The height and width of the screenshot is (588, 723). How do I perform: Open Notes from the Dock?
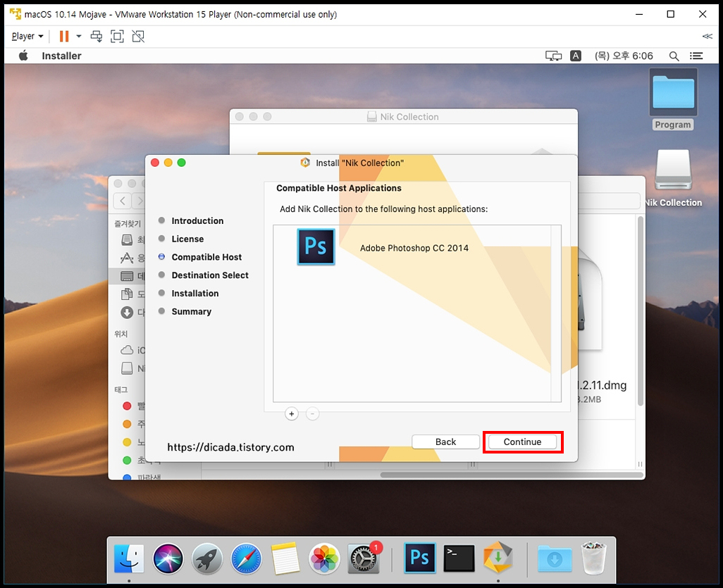pyautogui.click(x=285, y=558)
